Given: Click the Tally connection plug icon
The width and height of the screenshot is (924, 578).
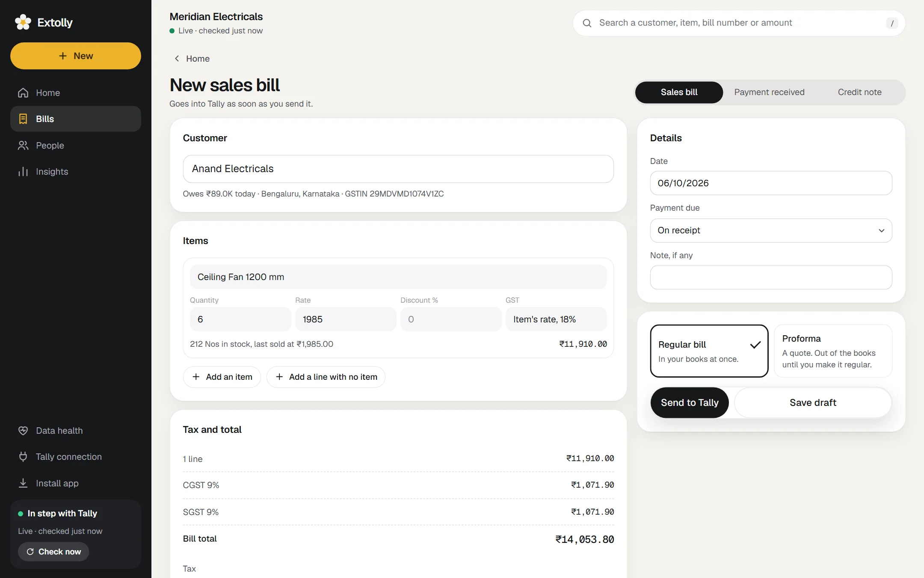Looking at the screenshot, I should coord(23,456).
